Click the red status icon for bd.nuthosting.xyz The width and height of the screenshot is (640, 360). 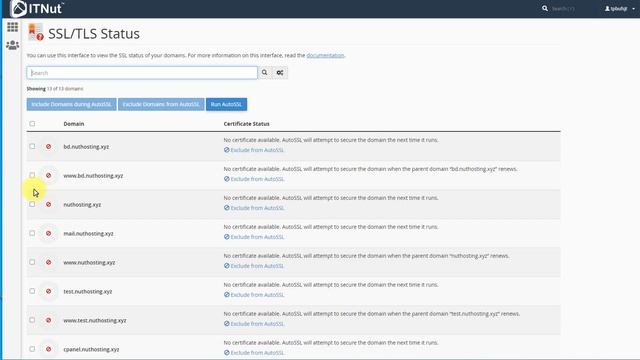tap(49, 147)
